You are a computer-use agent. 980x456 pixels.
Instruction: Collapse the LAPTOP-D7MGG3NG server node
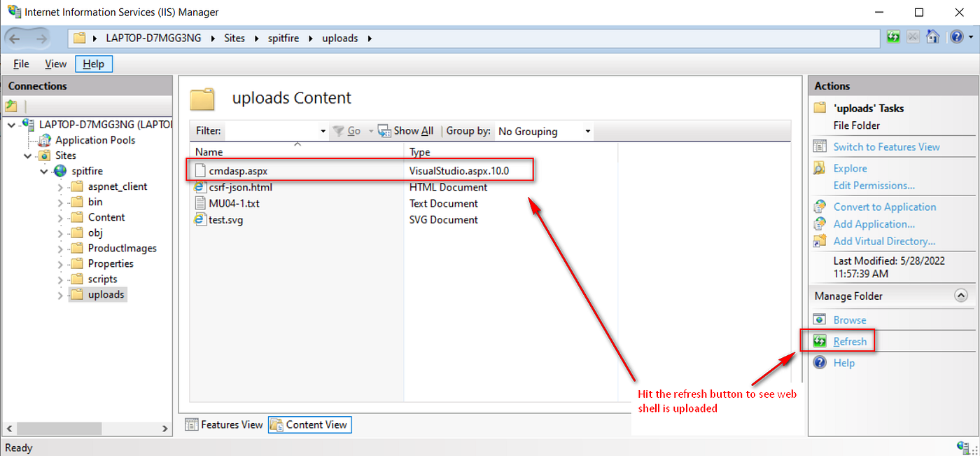tap(12, 125)
